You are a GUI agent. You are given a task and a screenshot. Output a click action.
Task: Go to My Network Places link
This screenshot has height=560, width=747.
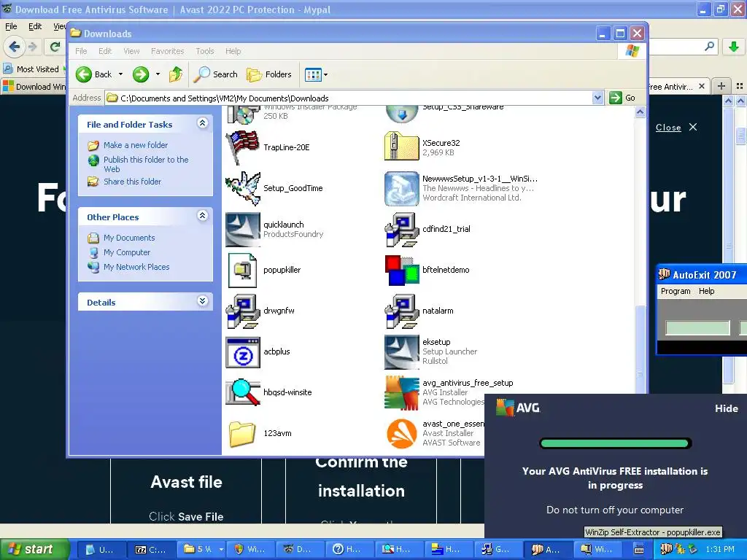136,267
